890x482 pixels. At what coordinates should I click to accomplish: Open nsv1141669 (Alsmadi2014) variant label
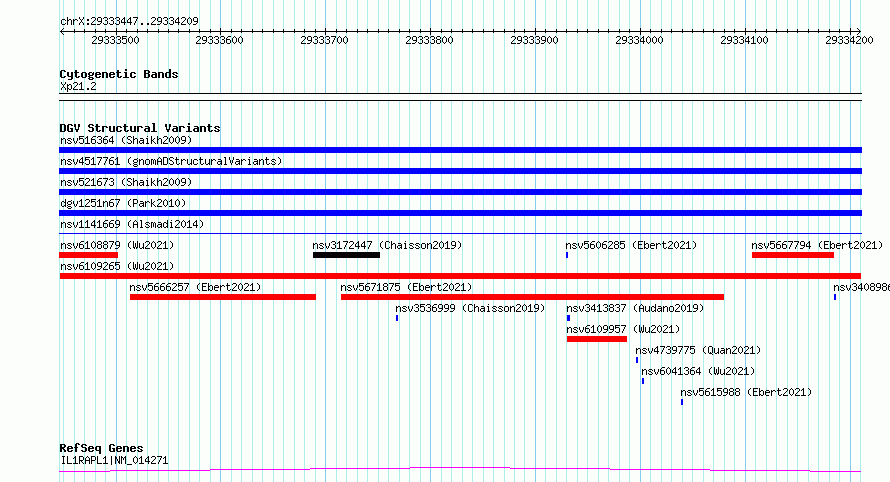(132, 224)
